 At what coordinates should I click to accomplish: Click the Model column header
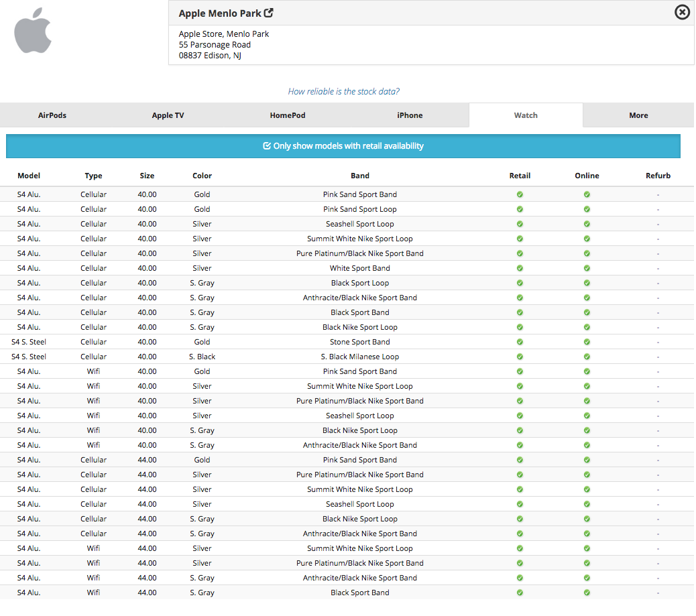tap(29, 176)
